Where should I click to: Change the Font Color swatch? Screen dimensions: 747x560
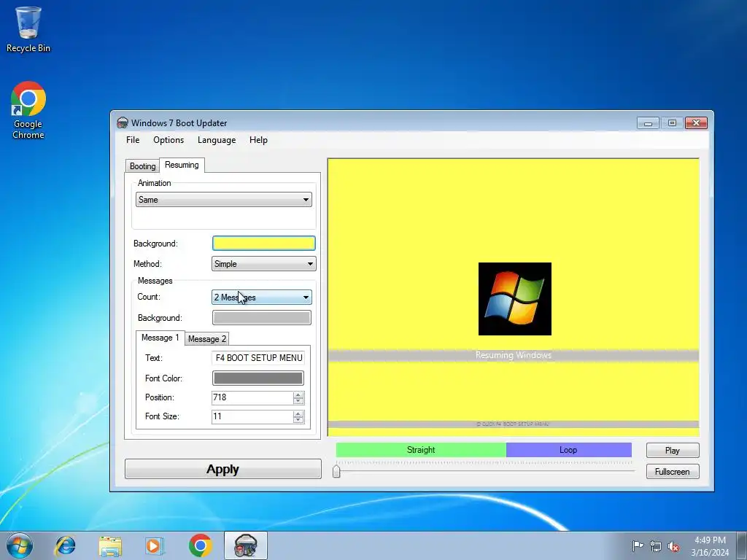(x=258, y=378)
